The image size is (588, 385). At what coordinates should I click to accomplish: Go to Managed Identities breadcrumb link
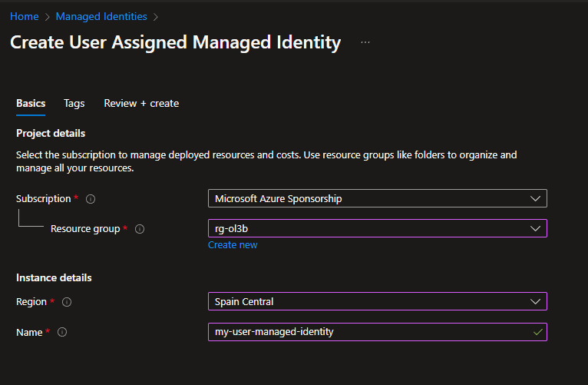tap(101, 16)
